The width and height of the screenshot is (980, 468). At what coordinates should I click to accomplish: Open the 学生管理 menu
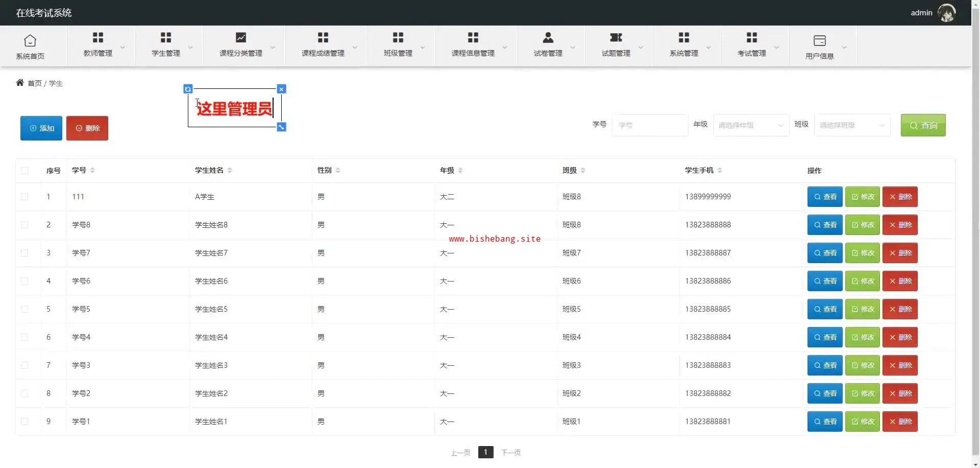coord(166,45)
